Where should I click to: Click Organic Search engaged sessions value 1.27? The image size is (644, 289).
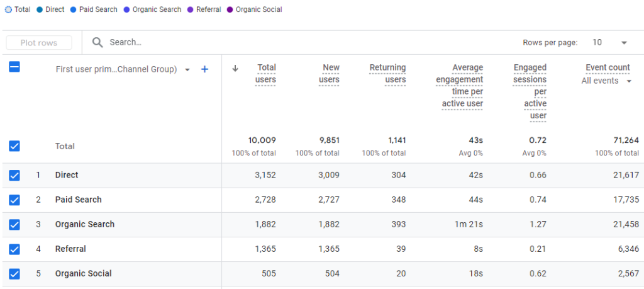pos(539,224)
